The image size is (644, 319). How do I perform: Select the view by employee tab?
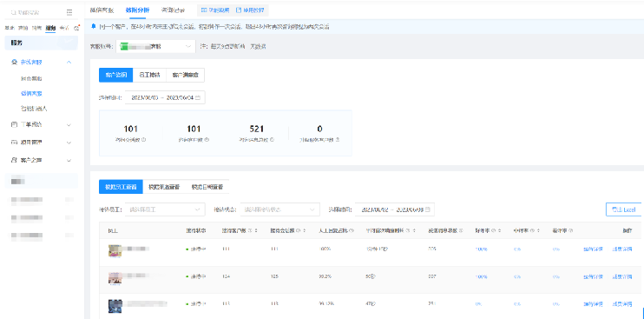coord(121,187)
